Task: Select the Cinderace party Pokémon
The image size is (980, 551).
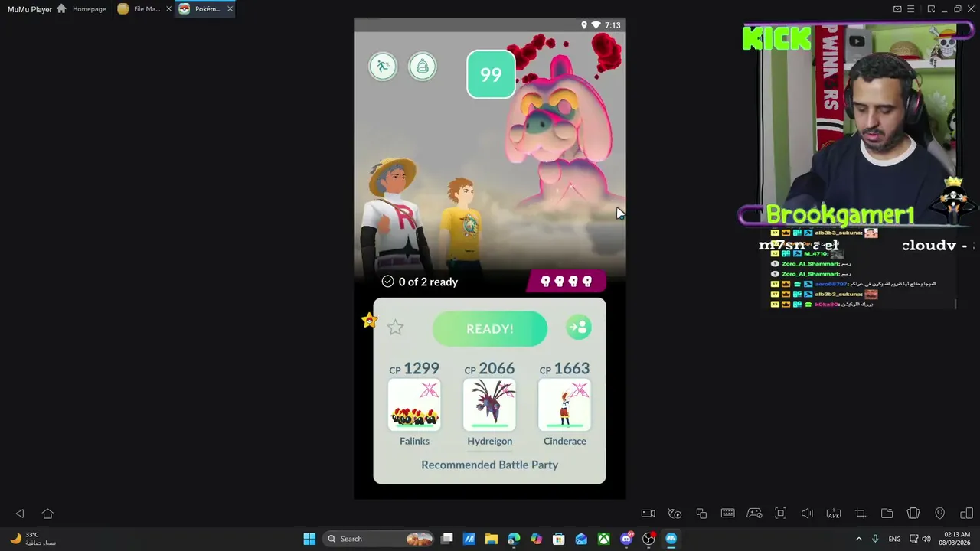Action: (565, 404)
